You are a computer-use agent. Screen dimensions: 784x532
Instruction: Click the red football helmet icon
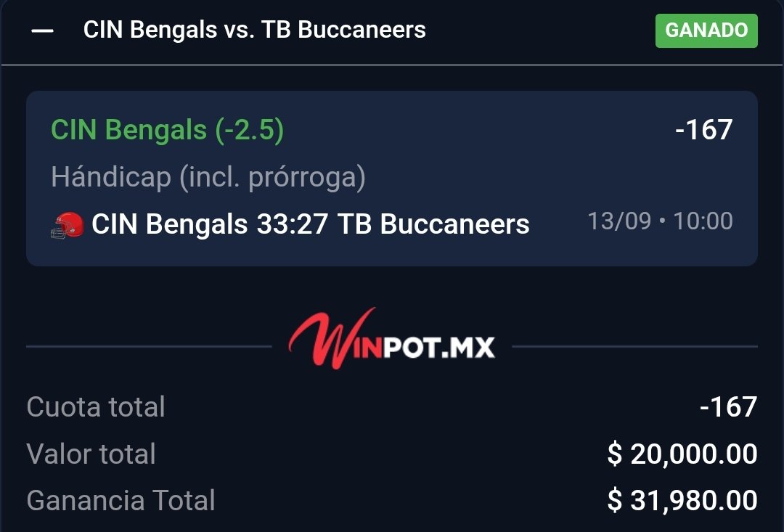(68, 226)
